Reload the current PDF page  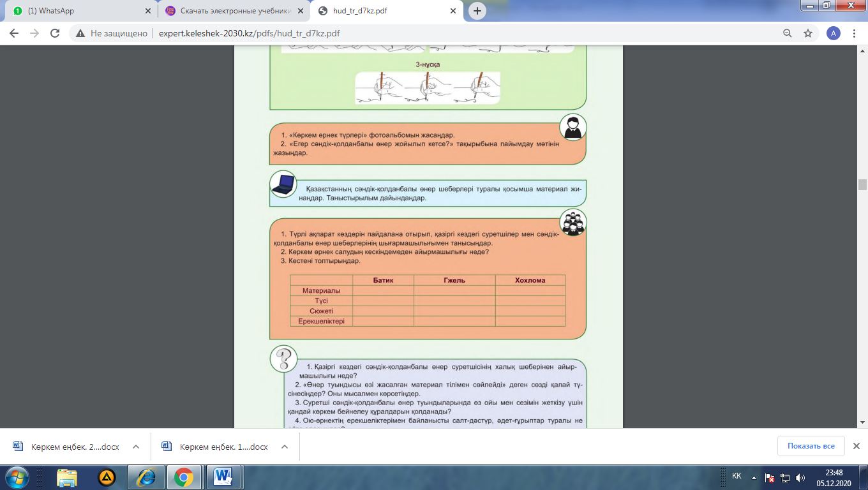55,33
